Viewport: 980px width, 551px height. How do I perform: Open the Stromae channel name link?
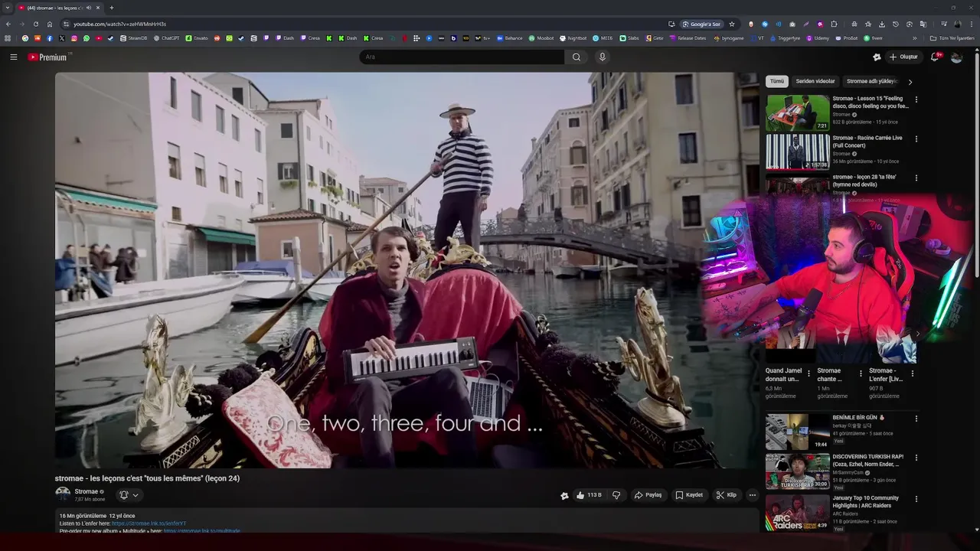(87, 492)
